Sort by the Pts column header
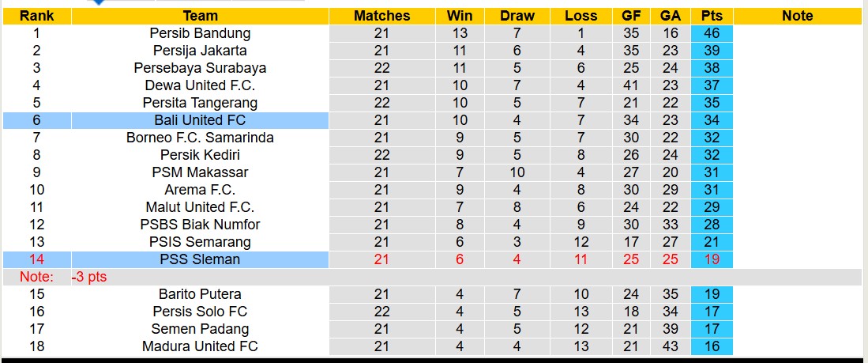 (712, 16)
